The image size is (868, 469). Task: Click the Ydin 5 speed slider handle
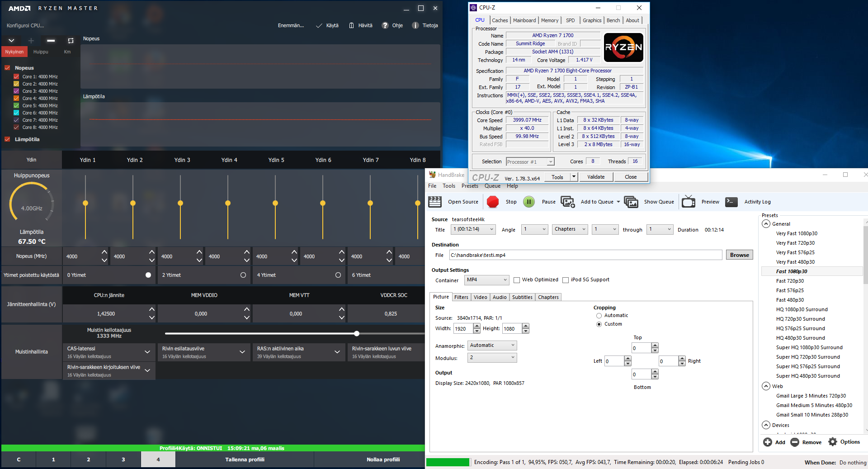tap(275, 203)
